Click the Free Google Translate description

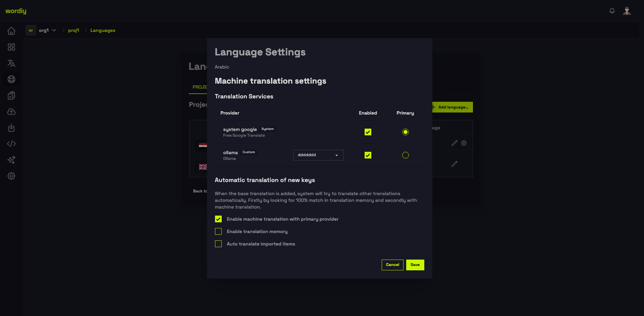pos(244,135)
